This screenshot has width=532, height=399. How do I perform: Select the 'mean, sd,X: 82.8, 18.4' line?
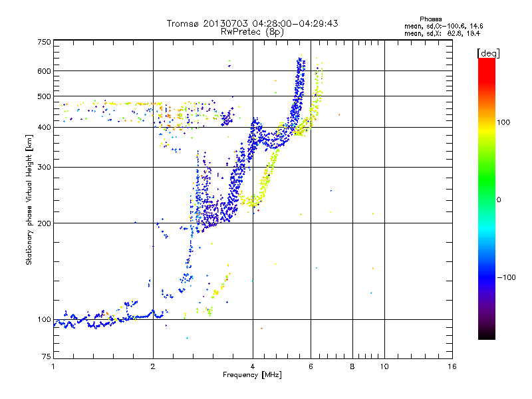point(442,33)
